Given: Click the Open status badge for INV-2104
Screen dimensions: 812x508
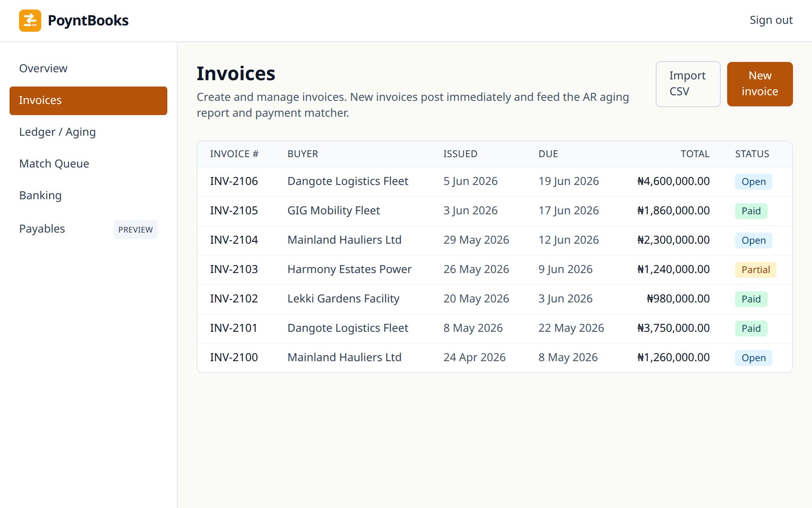Looking at the screenshot, I should tap(753, 241).
